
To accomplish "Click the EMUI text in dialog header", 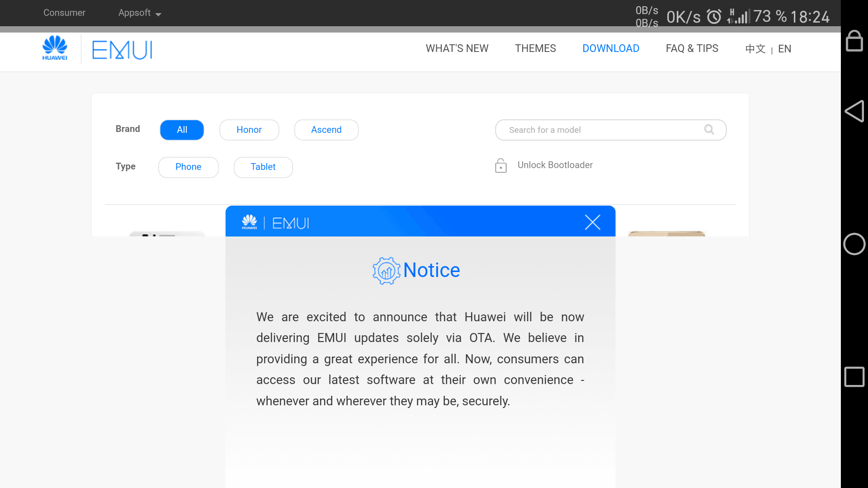I will [x=291, y=223].
